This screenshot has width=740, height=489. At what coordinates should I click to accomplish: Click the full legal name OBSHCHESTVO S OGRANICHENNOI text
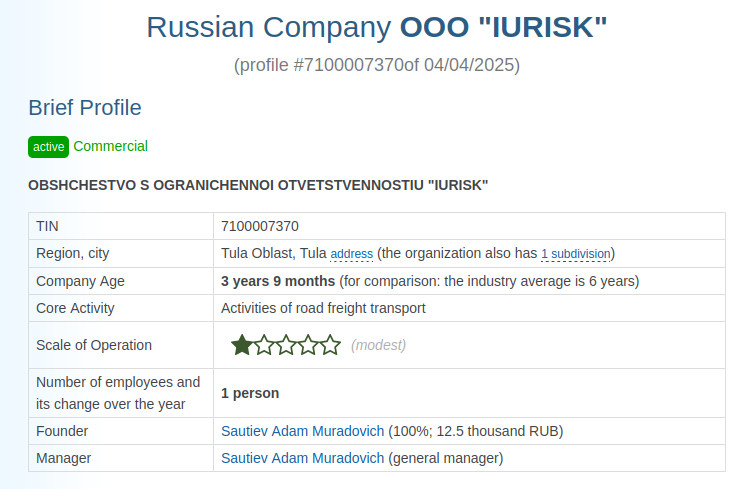tap(258, 185)
